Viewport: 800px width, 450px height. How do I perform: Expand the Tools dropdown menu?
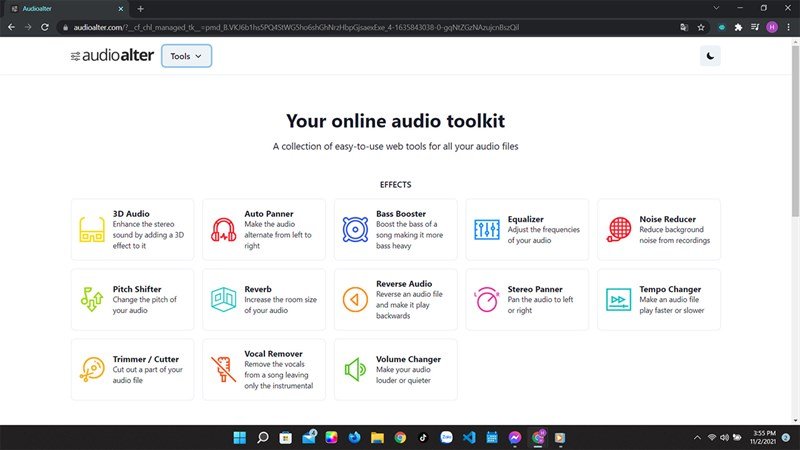pos(186,56)
